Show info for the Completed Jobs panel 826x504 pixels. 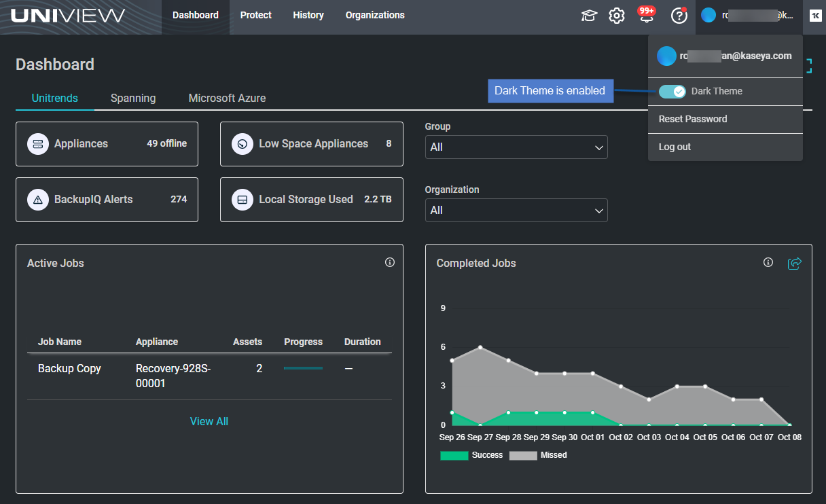pos(768,262)
